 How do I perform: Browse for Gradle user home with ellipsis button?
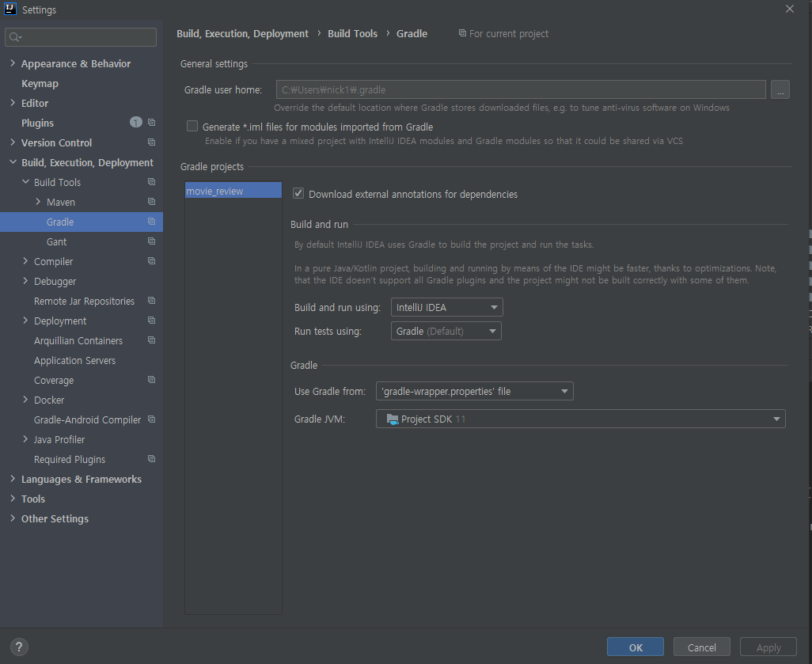point(780,89)
